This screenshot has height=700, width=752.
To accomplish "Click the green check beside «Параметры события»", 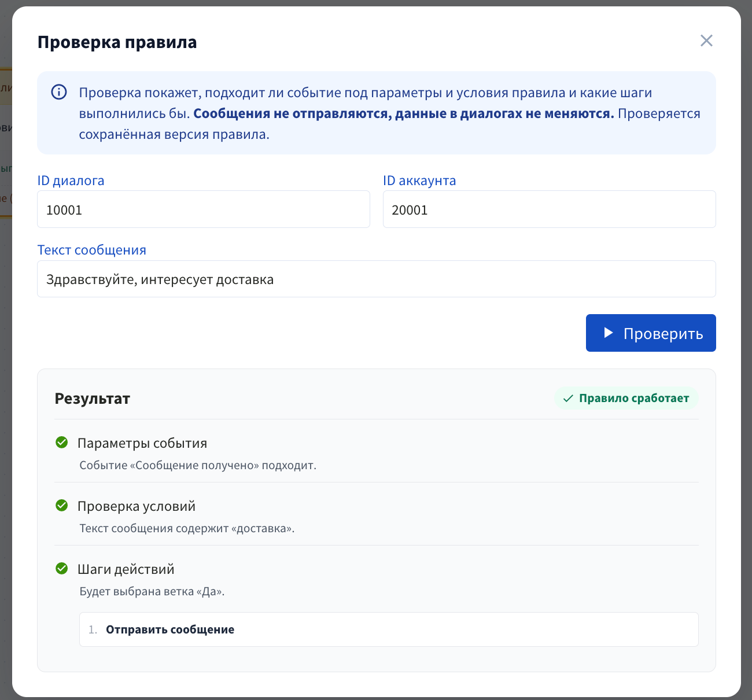I will (62, 443).
